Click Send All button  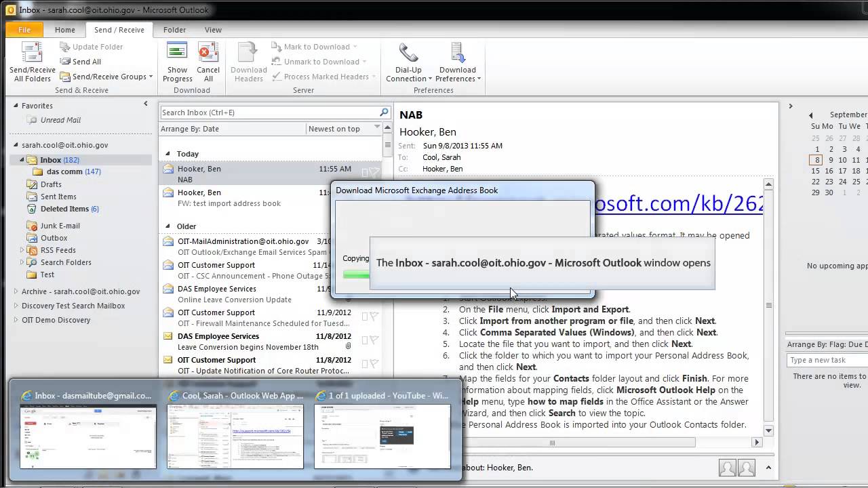81,62
